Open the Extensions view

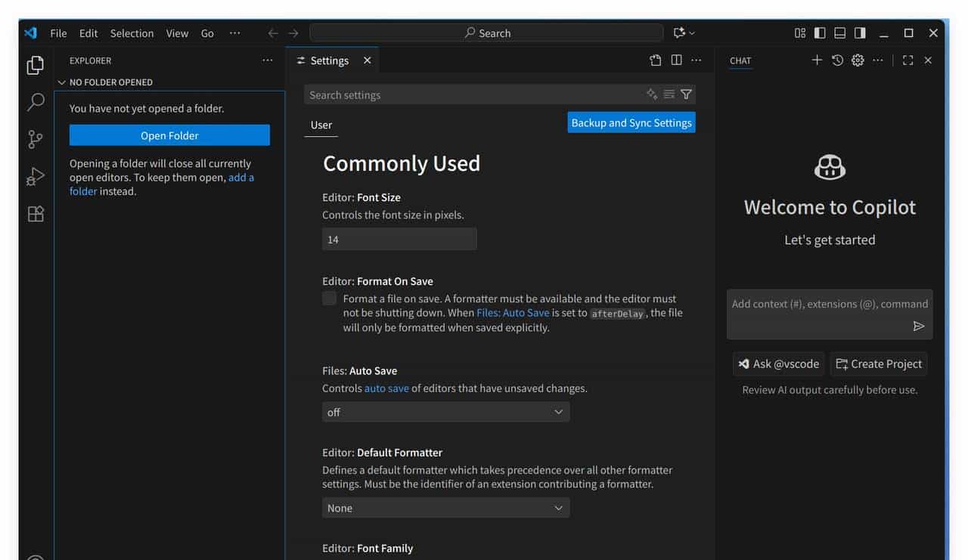36,214
